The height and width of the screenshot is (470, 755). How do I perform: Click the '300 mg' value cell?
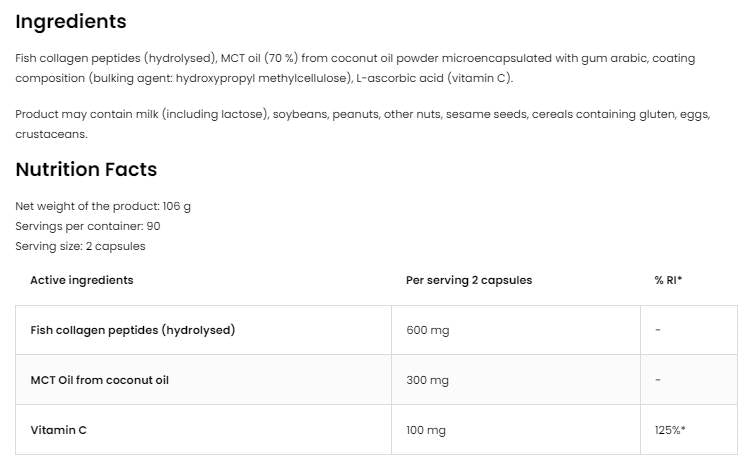click(428, 380)
